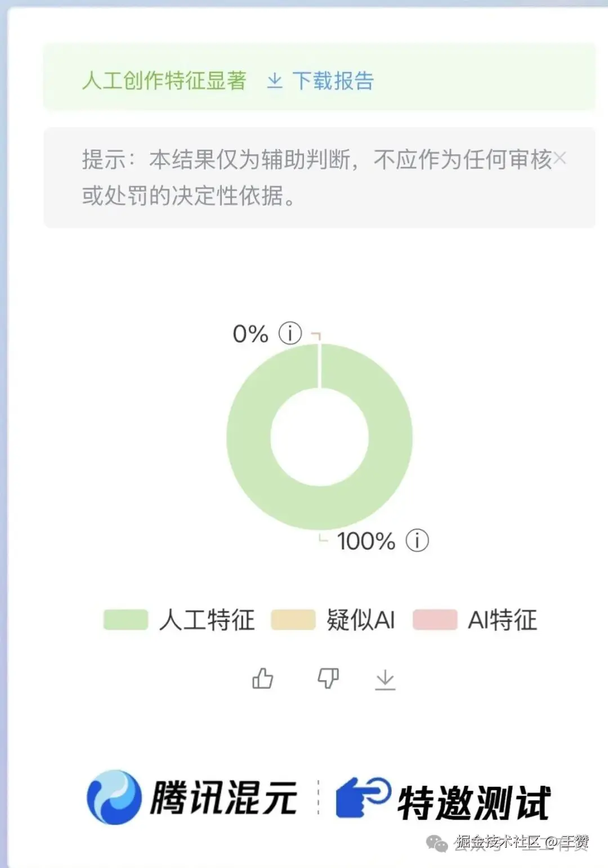
Task: Click the 0% label on the chart
Action: pyautogui.click(x=250, y=333)
